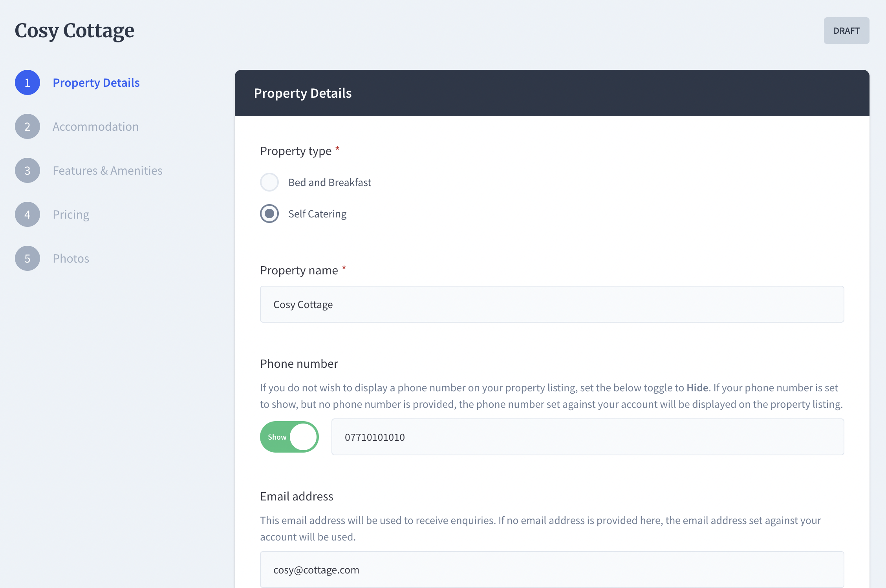Open the Property Details step

pos(96,83)
